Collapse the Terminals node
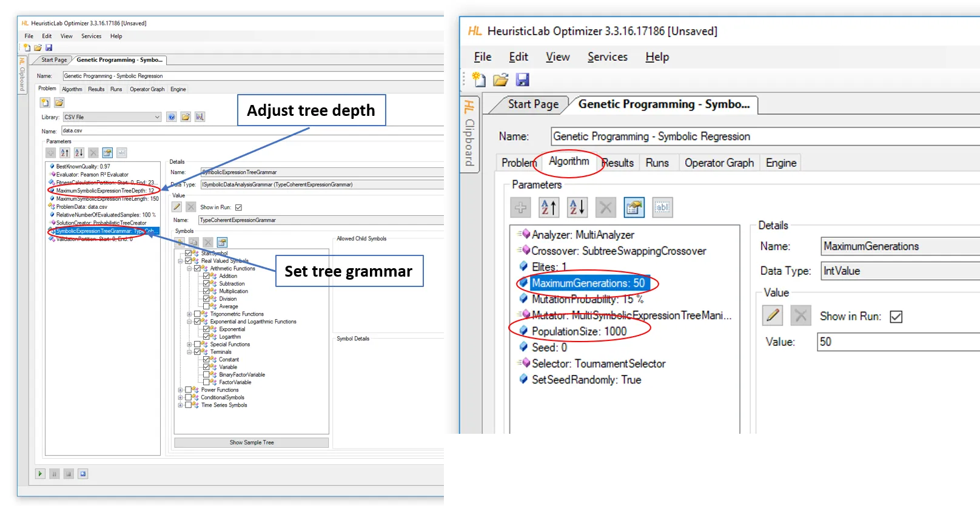The height and width of the screenshot is (506, 980). point(189,352)
